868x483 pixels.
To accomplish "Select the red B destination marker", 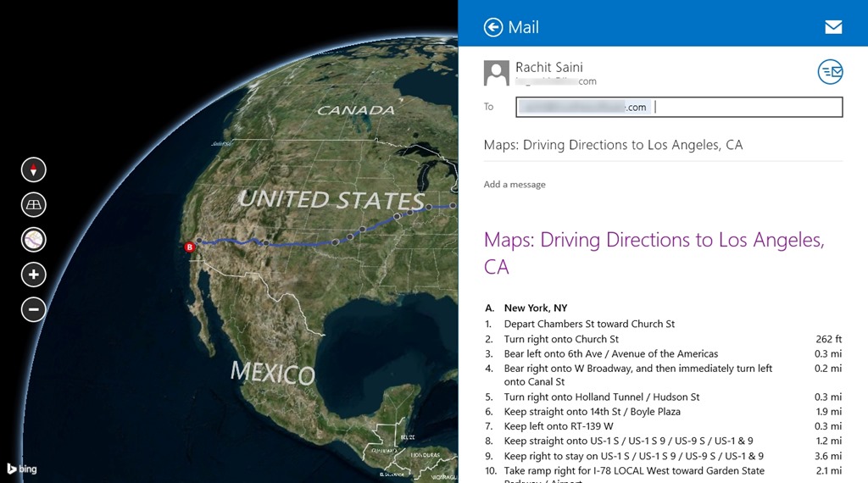I will pos(190,247).
